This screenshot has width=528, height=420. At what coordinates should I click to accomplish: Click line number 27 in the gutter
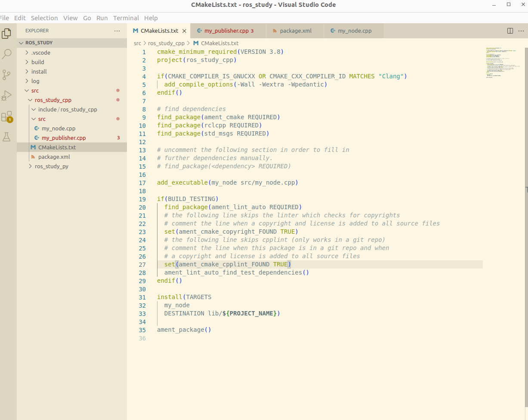coord(142,264)
